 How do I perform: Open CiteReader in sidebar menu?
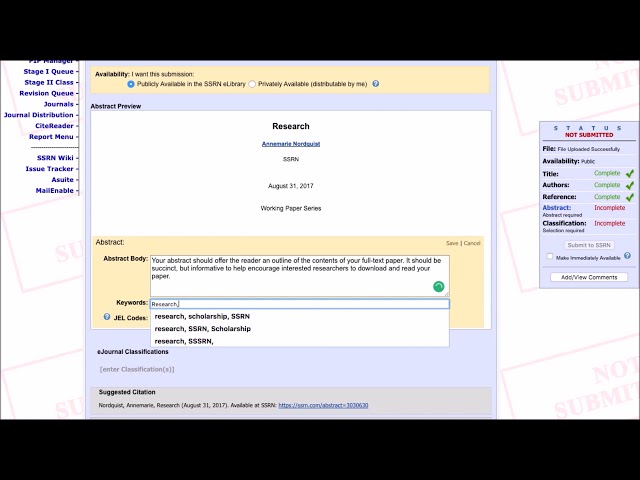(54, 126)
